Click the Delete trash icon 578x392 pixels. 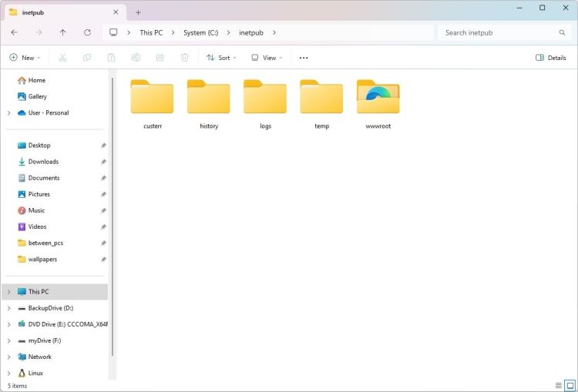(x=184, y=58)
